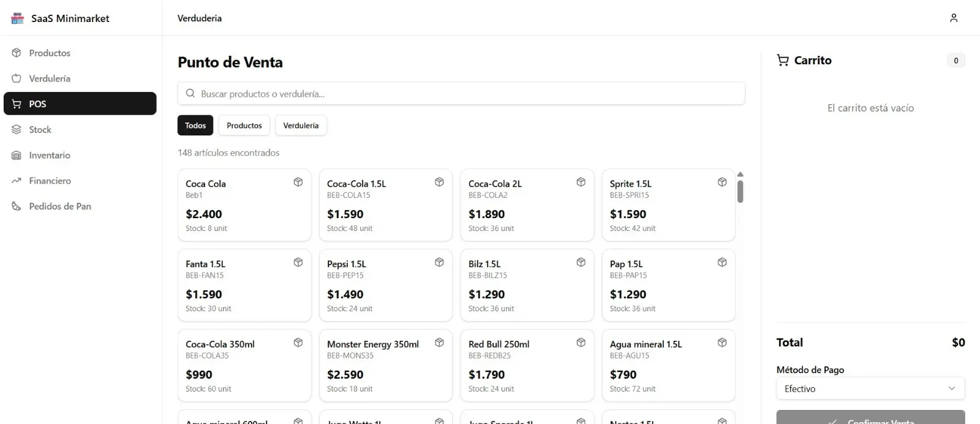The height and width of the screenshot is (424, 980).
Task: Click the Confirmar Venta button
Action: pos(870,417)
